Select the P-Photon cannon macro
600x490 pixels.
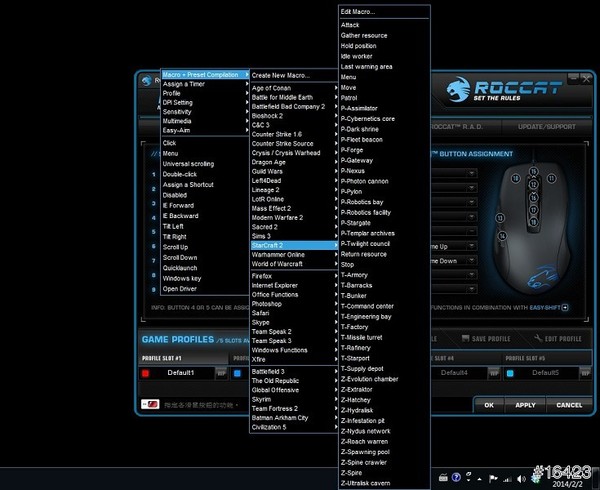[384, 181]
